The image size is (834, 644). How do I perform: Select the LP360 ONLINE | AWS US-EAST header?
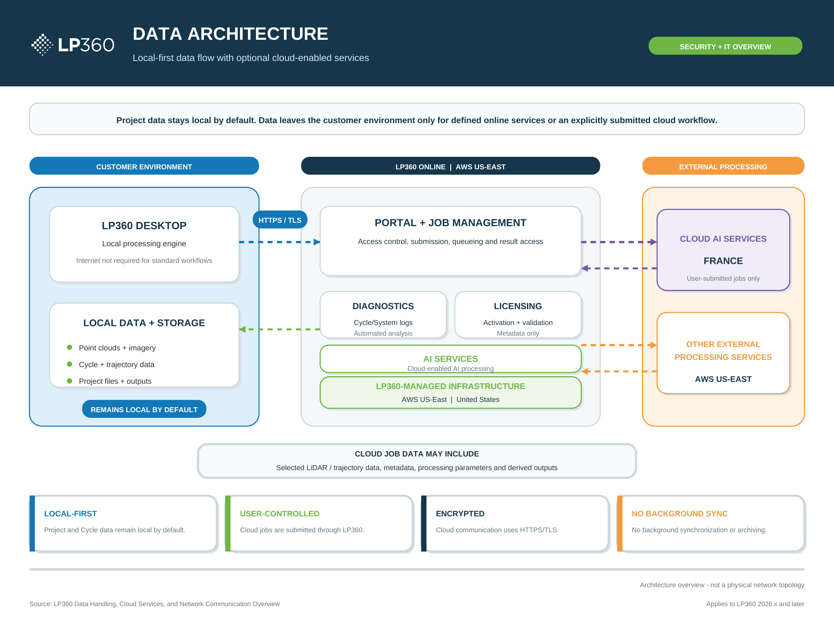click(450, 166)
